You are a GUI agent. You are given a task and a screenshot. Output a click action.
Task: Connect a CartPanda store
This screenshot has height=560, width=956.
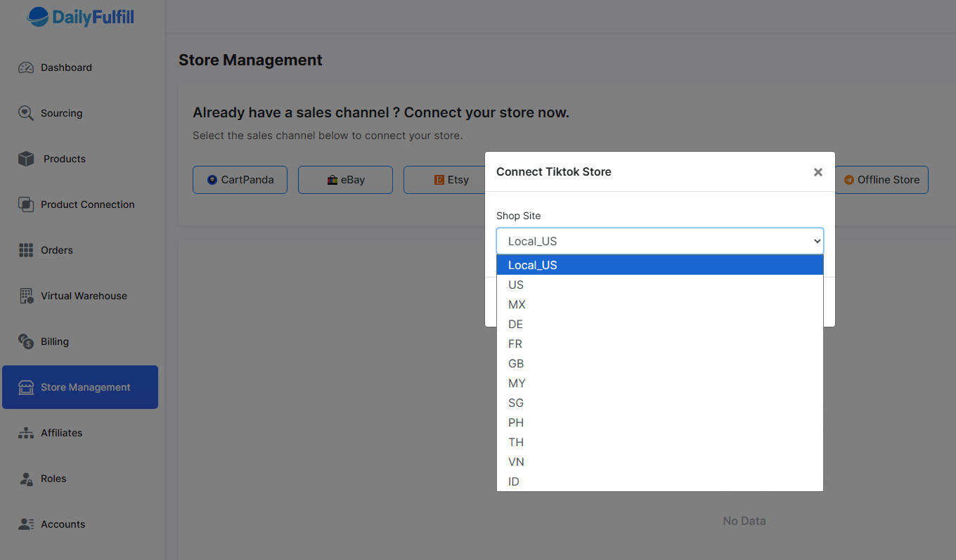[240, 180]
